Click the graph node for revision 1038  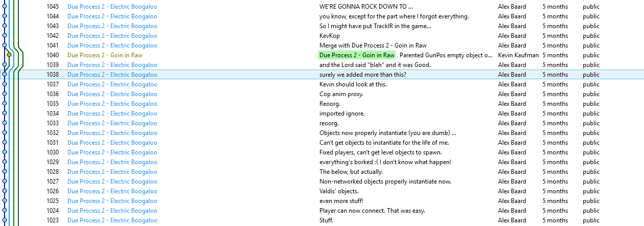(5, 74)
